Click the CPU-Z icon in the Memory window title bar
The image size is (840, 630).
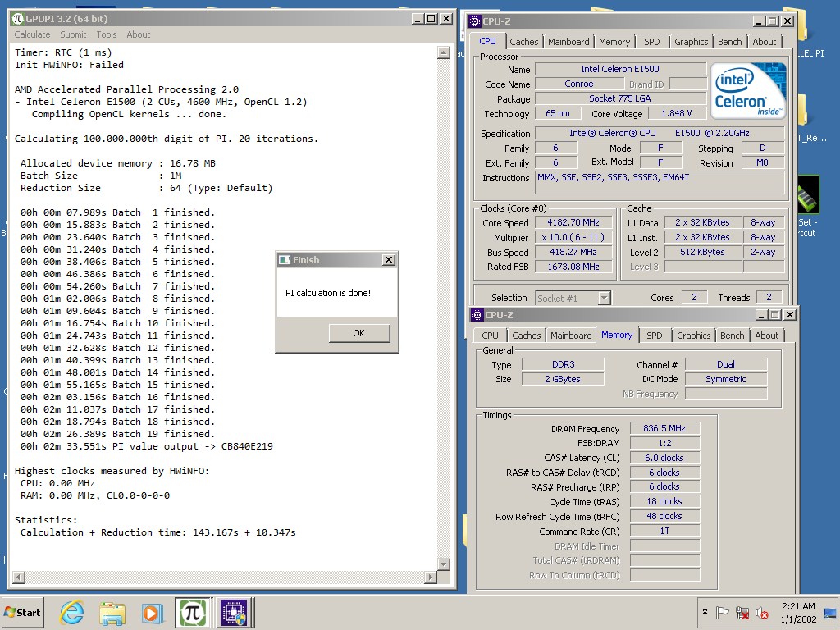(477, 315)
